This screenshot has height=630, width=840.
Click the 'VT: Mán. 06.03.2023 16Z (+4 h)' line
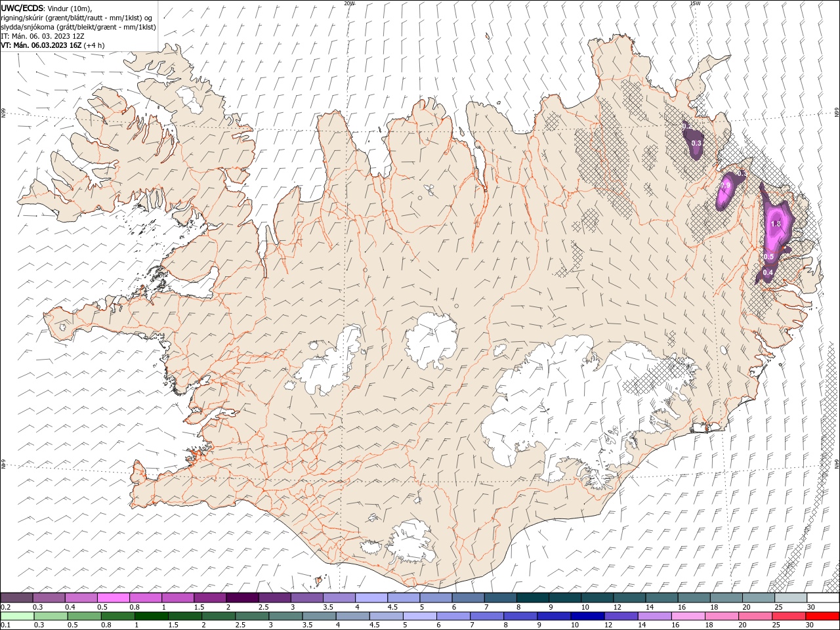(52, 45)
